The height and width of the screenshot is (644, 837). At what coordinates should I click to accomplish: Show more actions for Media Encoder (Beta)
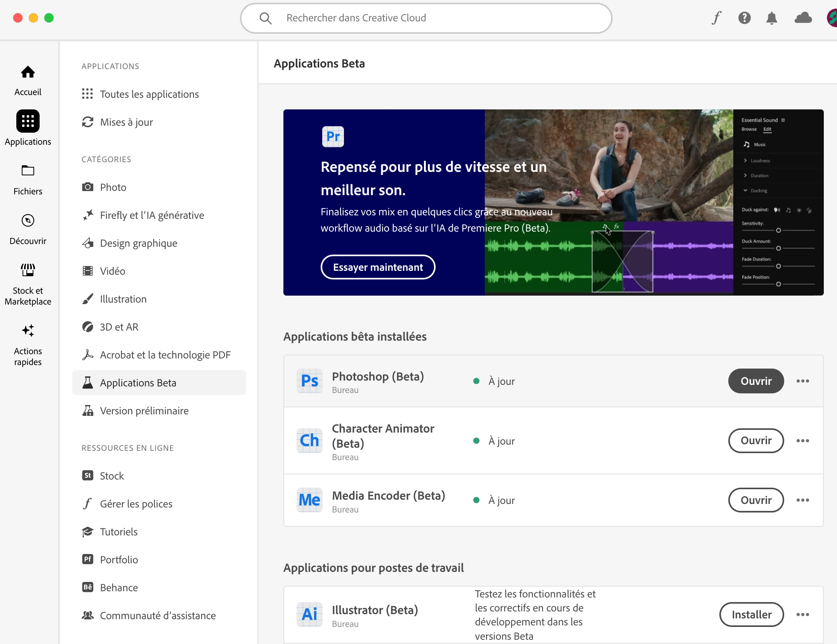click(802, 500)
